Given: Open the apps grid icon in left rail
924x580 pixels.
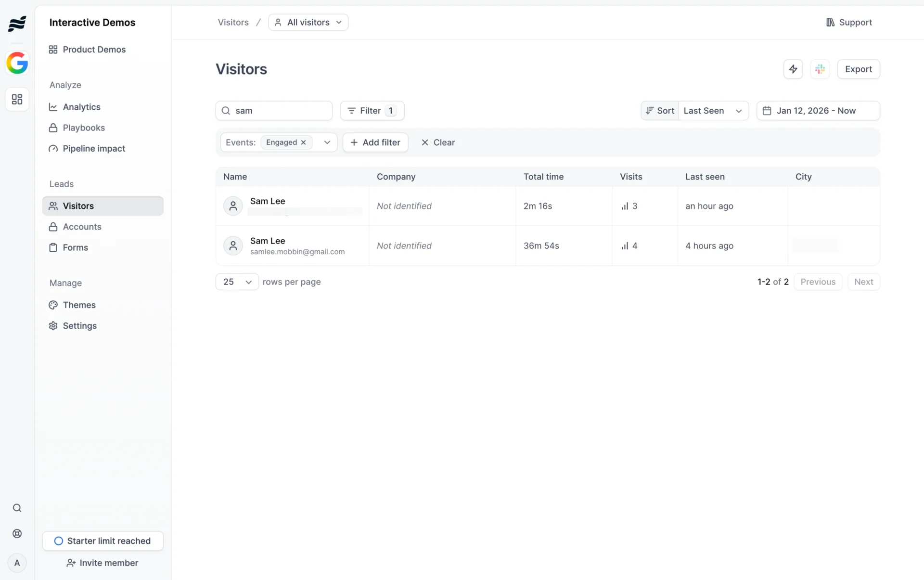Looking at the screenshot, I should pyautogui.click(x=17, y=99).
